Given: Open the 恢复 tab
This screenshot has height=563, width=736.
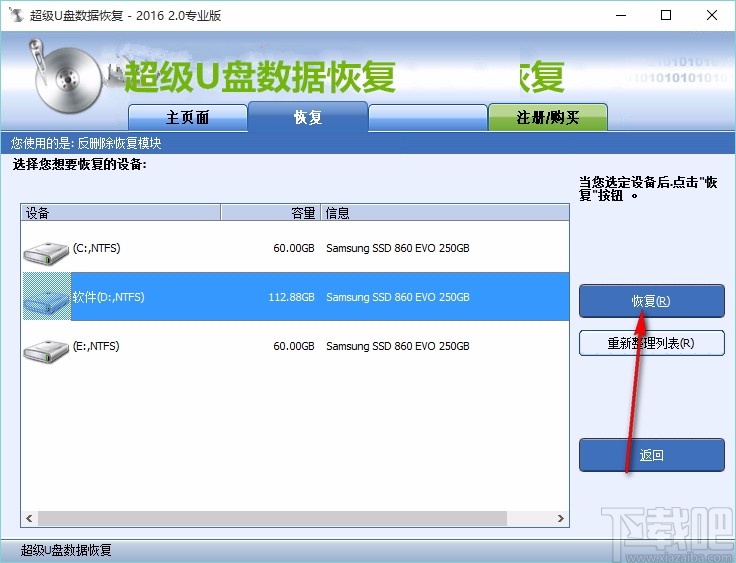Looking at the screenshot, I should tap(308, 117).
